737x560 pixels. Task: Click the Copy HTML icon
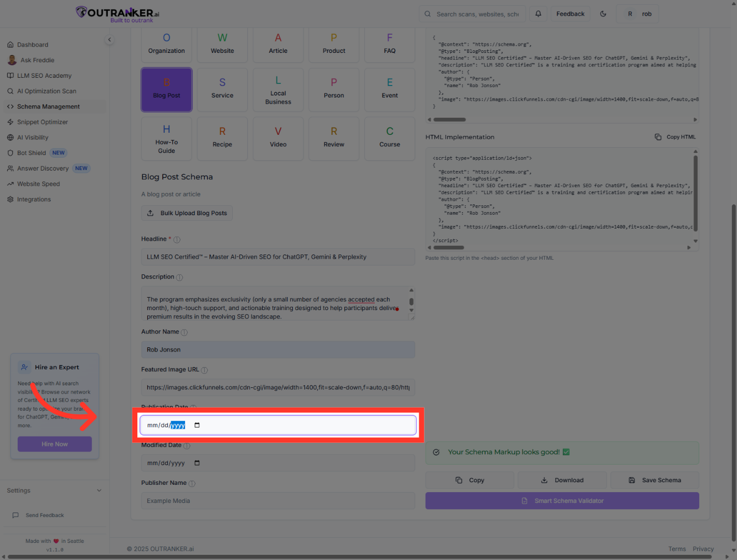click(x=658, y=137)
